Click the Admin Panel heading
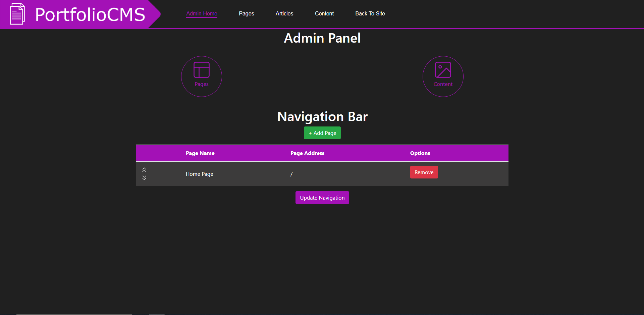Viewport: 644px width, 315px height. pos(322,38)
